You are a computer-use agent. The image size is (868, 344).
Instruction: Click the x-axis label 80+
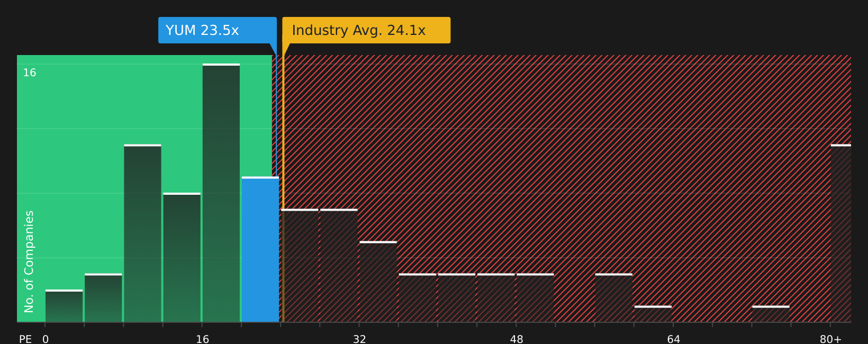coord(830,339)
